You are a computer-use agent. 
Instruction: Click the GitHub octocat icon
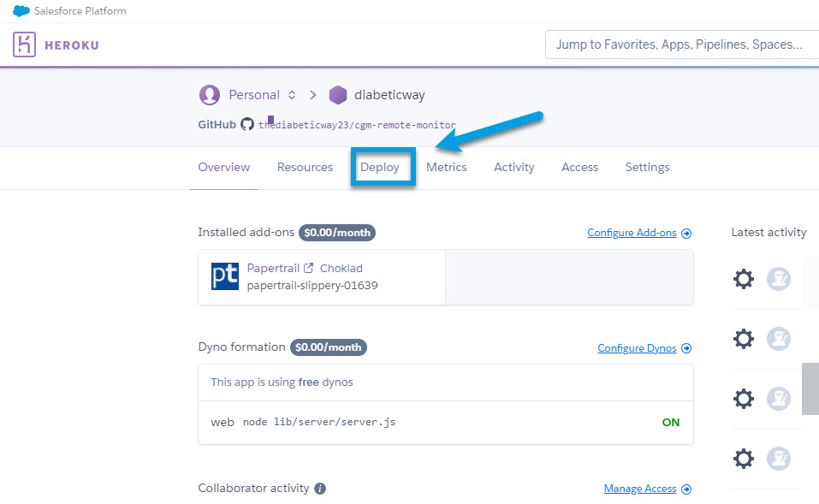point(247,124)
